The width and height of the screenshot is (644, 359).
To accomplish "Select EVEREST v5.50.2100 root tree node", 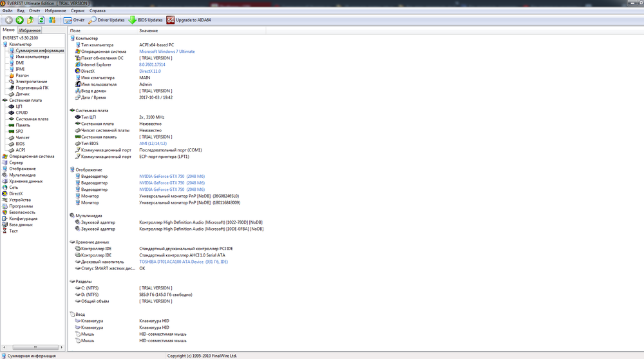I will tap(20, 38).
